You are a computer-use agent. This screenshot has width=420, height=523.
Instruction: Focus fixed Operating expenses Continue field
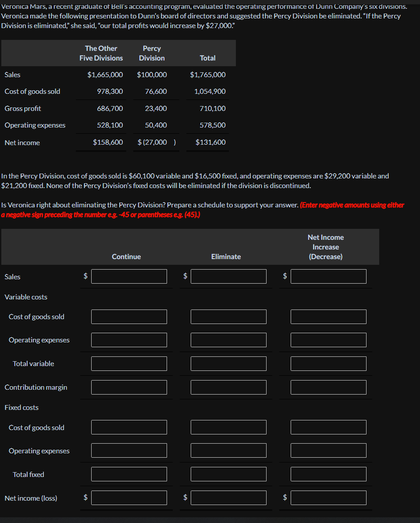point(129,451)
